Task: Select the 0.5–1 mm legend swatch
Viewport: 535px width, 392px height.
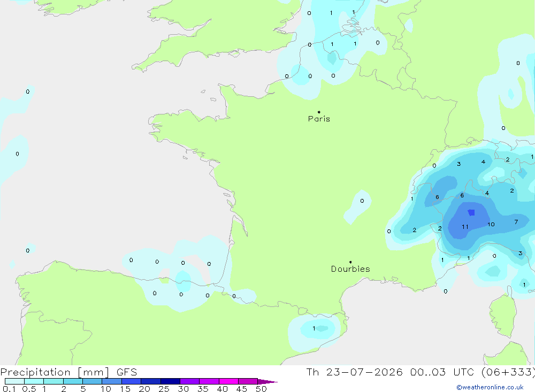Action: [x=34, y=381]
